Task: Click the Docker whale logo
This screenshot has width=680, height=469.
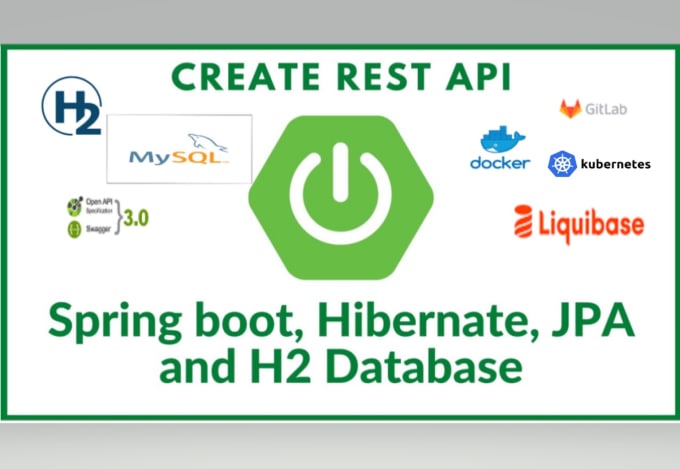Action: (503, 139)
